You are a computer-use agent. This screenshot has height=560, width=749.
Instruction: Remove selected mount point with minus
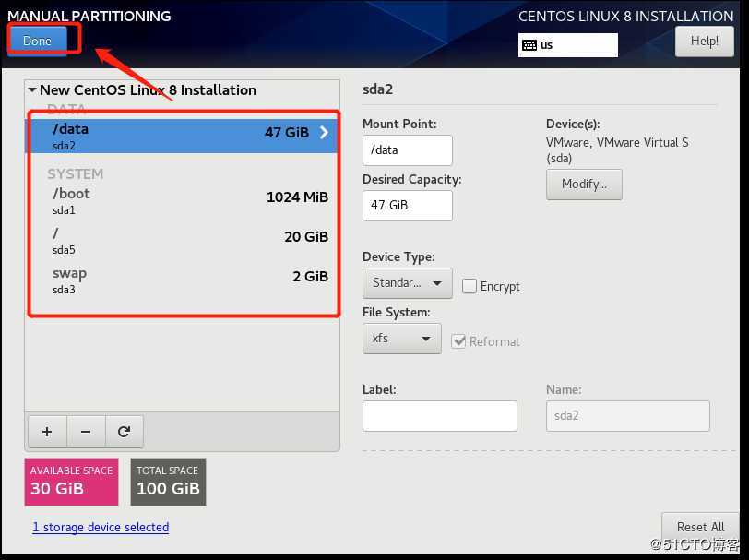[x=86, y=432]
